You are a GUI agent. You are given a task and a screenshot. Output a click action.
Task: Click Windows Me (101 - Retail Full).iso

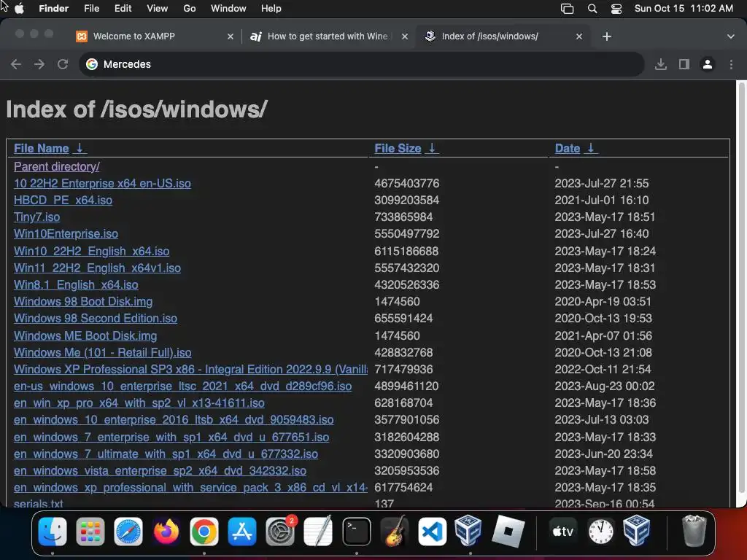[102, 353]
